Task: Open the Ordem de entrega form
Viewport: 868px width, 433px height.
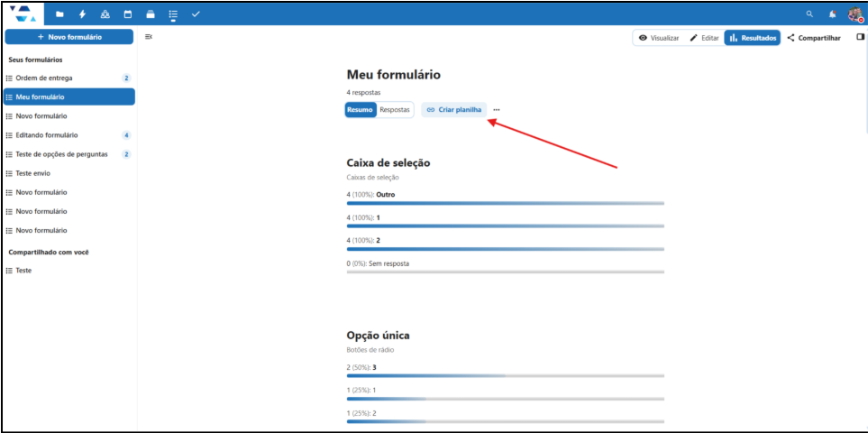Action: (43, 78)
